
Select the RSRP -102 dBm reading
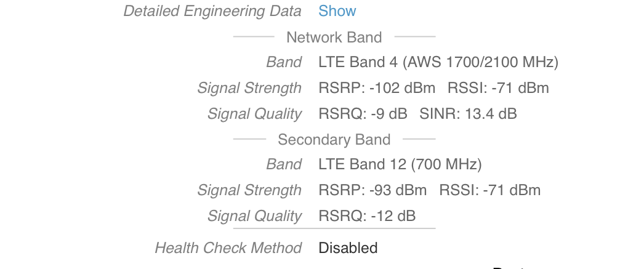(377, 88)
